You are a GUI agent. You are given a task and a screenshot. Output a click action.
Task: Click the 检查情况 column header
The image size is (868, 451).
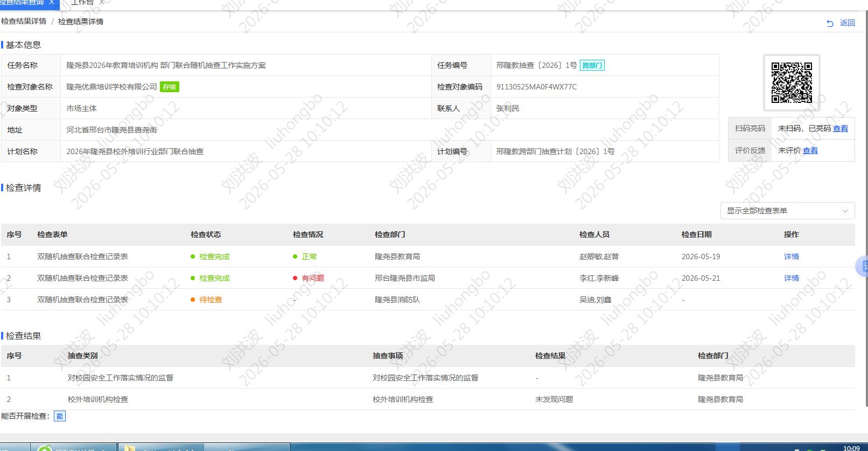click(308, 234)
